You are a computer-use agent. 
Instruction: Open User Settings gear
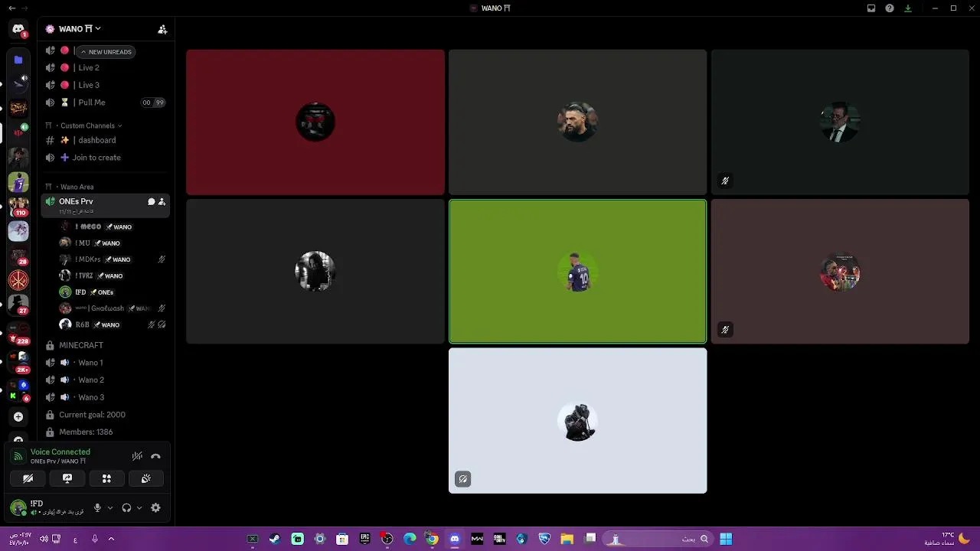pyautogui.click(x=155, y=507)
